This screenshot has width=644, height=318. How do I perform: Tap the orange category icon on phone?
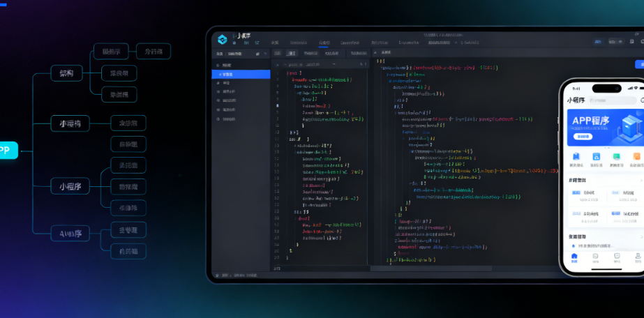click(x=636, y=157)
